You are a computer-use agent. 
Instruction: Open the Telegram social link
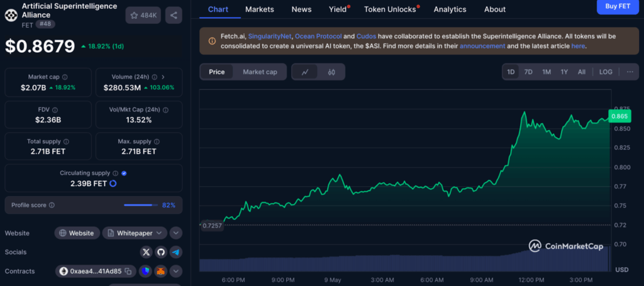(176, 252)
